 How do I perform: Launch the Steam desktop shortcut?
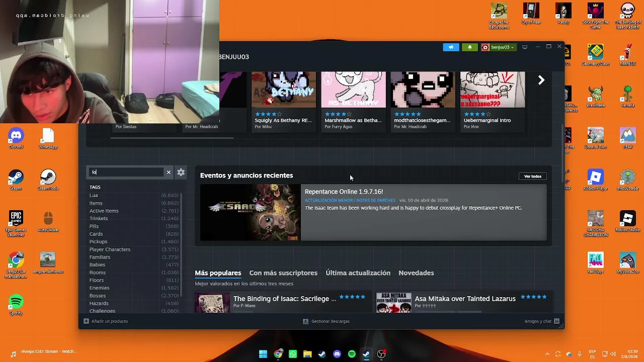(16, 180)
